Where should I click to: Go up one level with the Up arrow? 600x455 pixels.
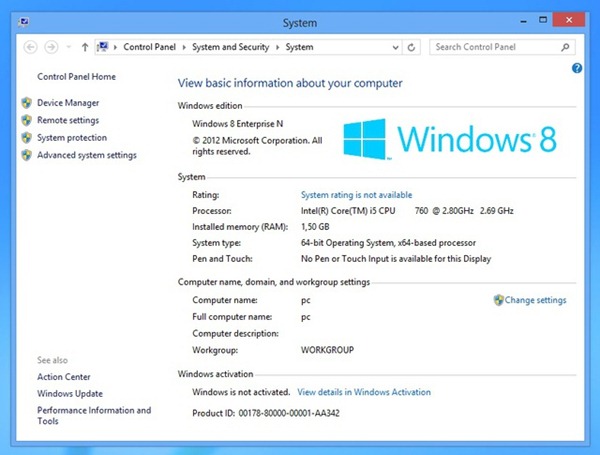point(85,47)
